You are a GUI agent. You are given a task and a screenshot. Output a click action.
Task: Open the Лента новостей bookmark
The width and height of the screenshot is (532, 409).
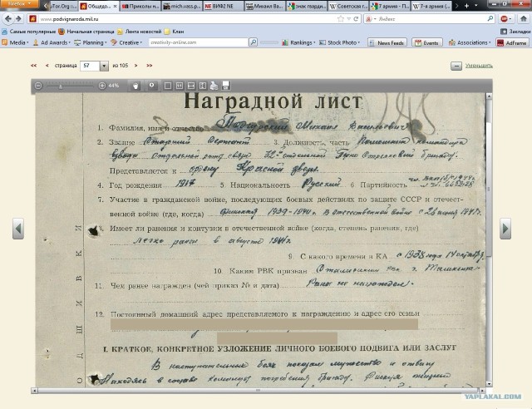[140, 32]
